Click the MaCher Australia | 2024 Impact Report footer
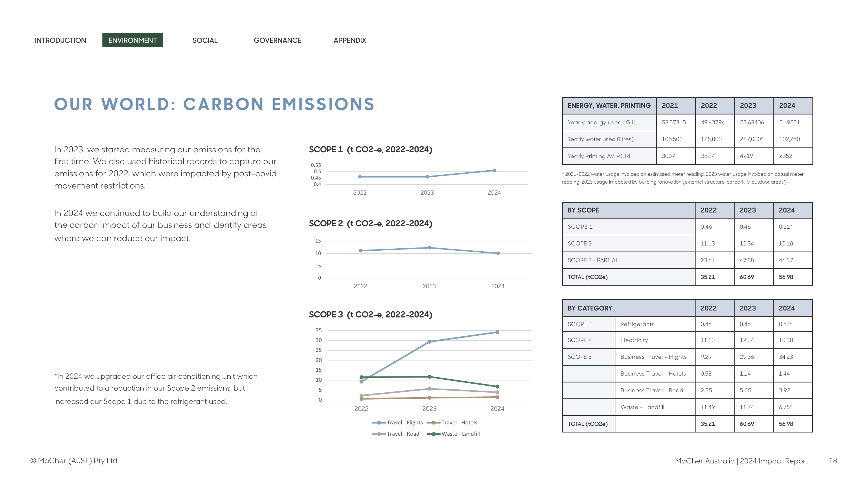Screen dimensions: 868x488 (x=741, y=461)
